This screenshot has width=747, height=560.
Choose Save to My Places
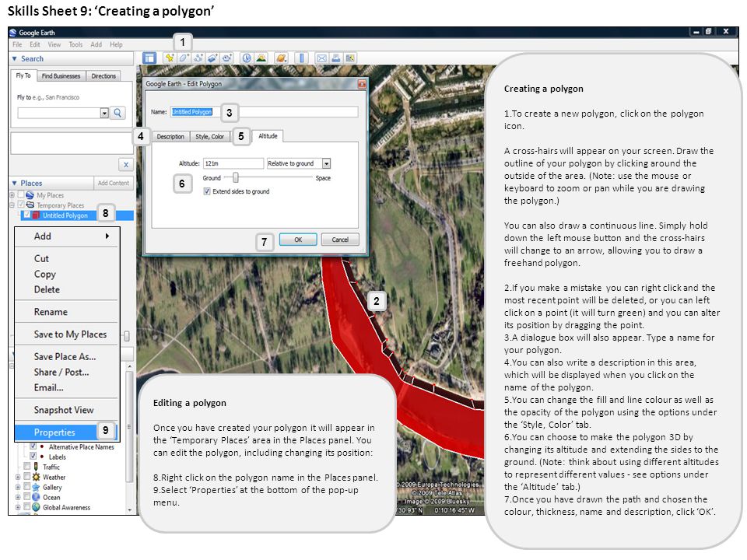tap(67, 334)
